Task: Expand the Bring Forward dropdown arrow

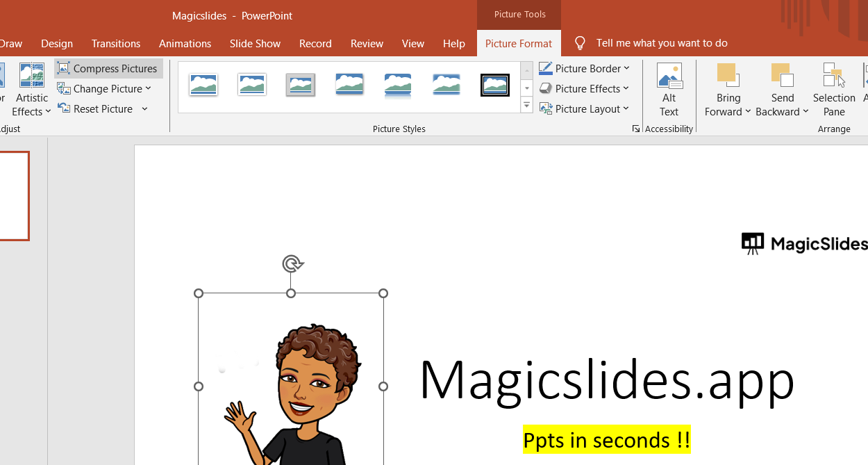Action: point(748,112)
